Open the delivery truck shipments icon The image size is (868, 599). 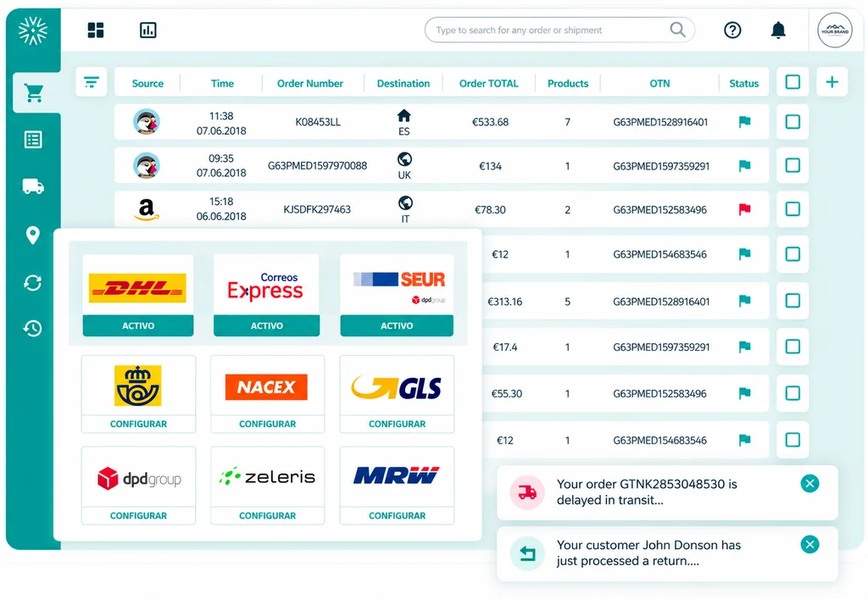(33, 186)
